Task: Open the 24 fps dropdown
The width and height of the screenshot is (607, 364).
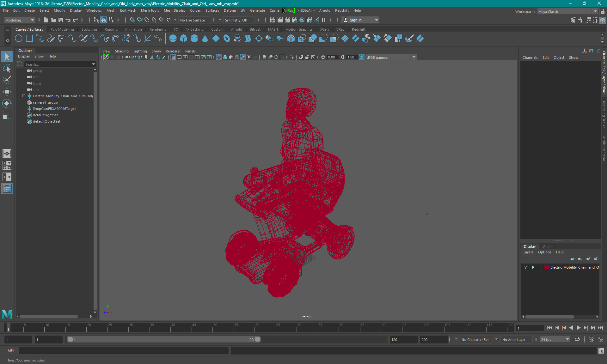Action: pos(555,340)
